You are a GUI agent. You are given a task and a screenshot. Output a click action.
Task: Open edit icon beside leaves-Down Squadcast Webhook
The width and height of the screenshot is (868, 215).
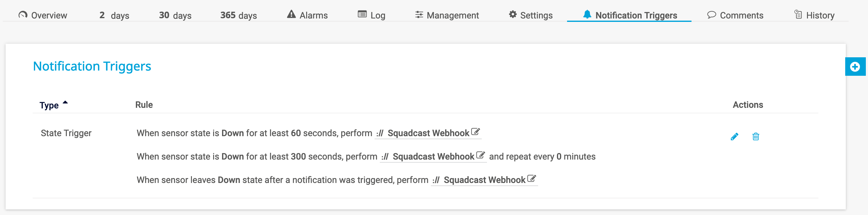[532, 179]
